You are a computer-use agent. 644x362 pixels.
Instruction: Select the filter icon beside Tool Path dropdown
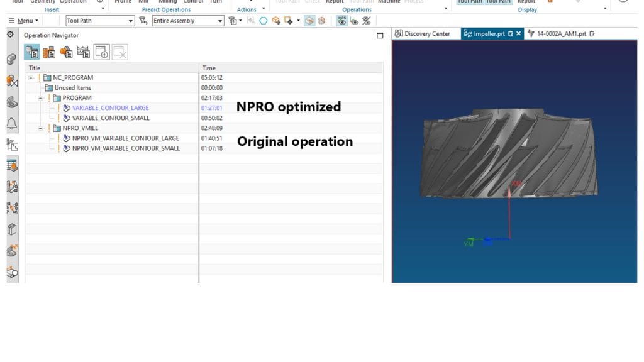[x=142, y=21]
